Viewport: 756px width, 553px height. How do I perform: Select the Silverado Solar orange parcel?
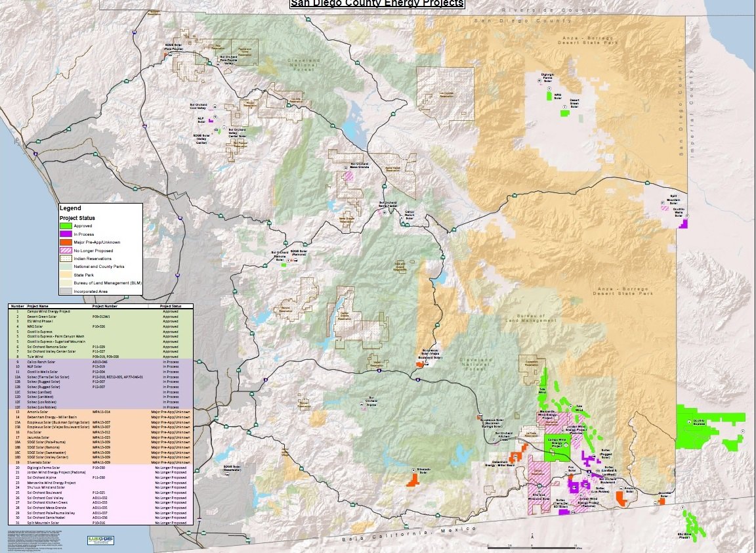(413, 479)
